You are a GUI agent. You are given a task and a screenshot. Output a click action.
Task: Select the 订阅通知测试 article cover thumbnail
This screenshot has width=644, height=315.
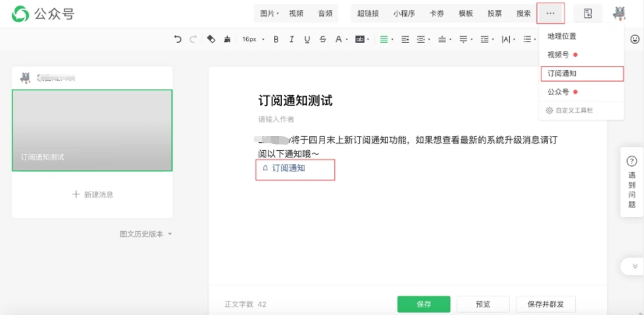92,130
